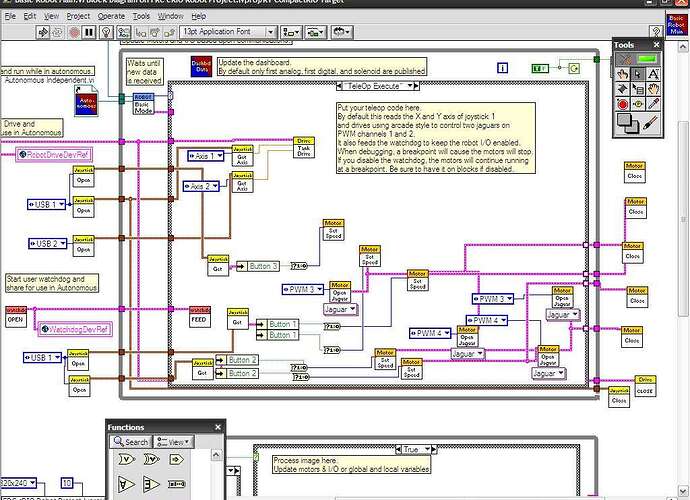Viewport: 690px width, 500px height.
Task: Open the Operate menu
Action: [x=111, y=16]
